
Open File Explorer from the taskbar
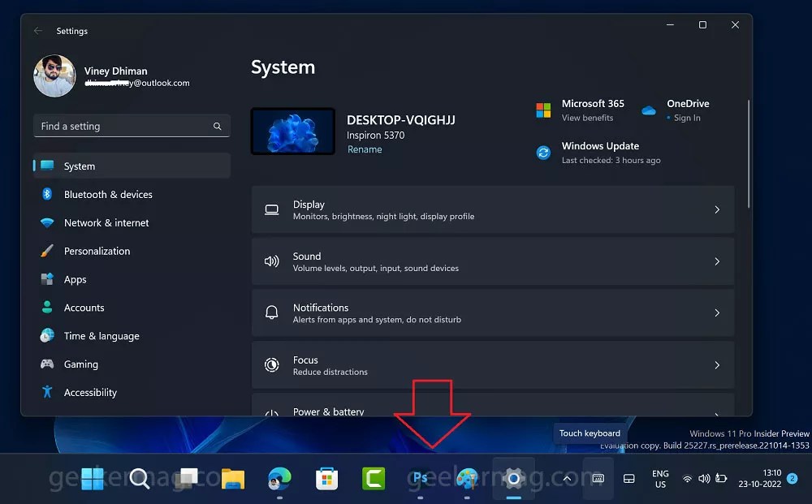coord(233,479)
